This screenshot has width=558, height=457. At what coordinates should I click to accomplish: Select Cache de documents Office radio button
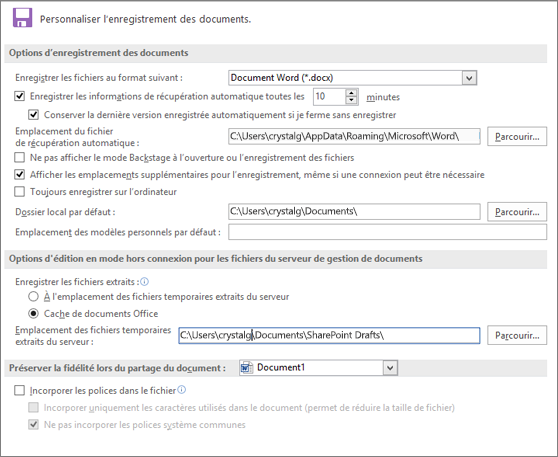pyautogui.click(x=33, y=314)
